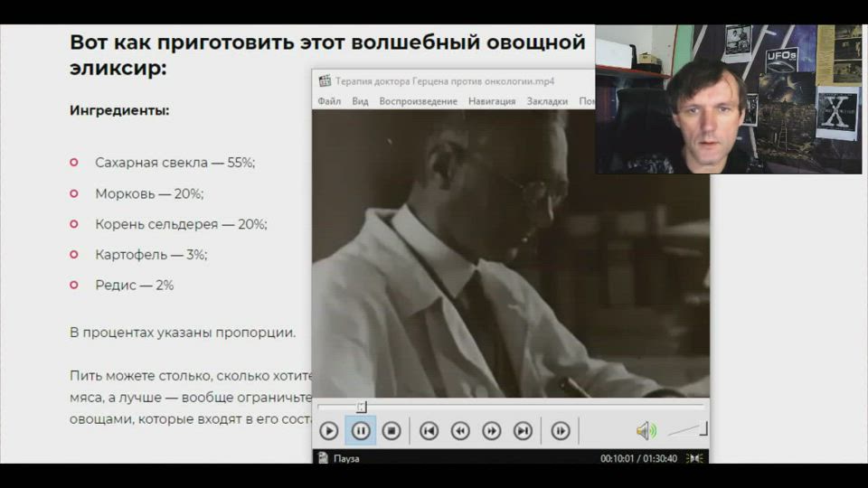The width and height of the screenshot is (868, 488).
Task: Stop the video playback
Action: [391, 431]
